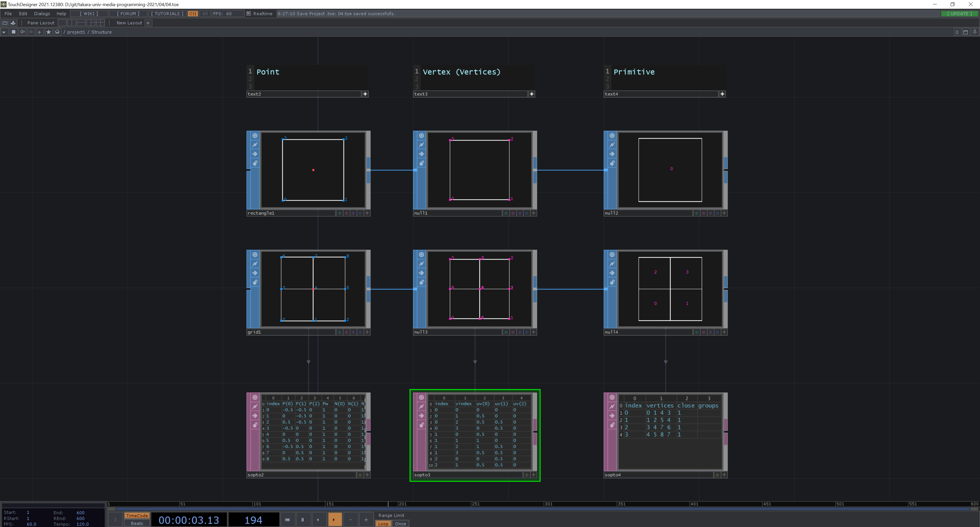Expand text4 node plus button

point(722,94)
